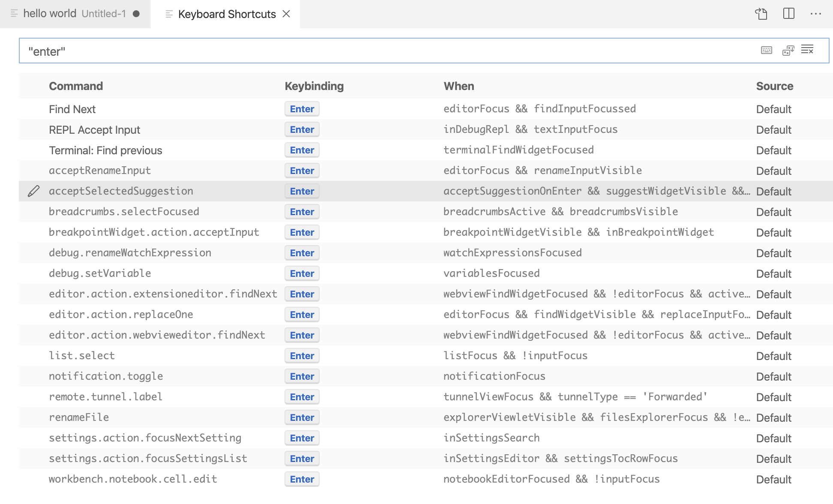Image resolution: width=833 pixels, height=504 pixels.
Task: Sort by the Command column header
Action: pos(76,86)
